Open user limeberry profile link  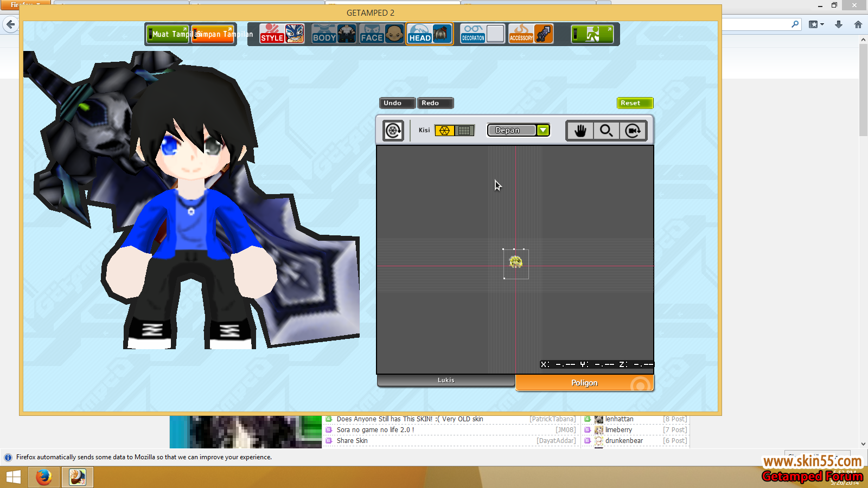click(x=619, y=430)
